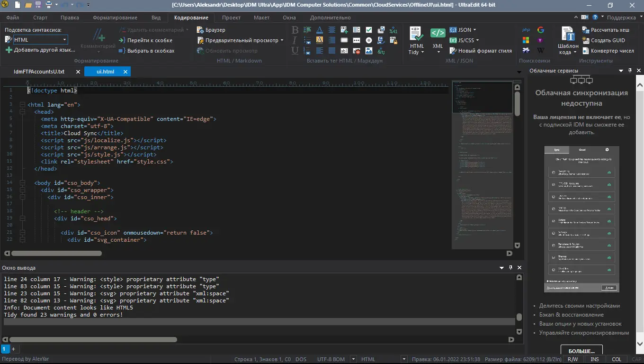
Task: Open the Wikipedia search icon
Action: click(x=541, y=50)
